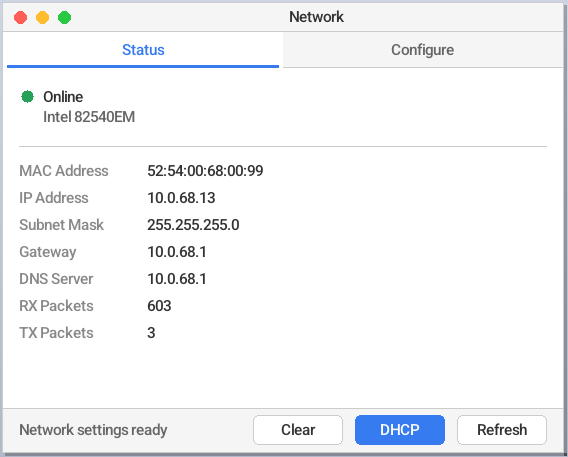Click the RX Packets count 603
The height and width of the screenshot is (457, 568).
[159, 306]
